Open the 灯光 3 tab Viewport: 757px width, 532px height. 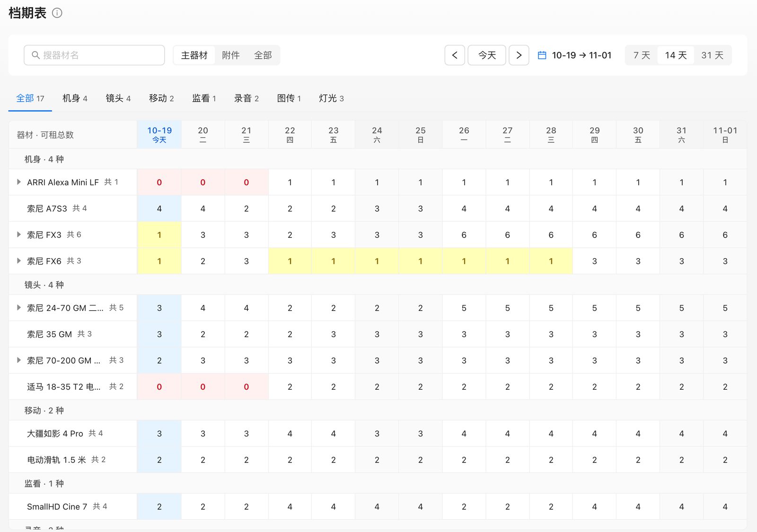[x=331, y=98]
